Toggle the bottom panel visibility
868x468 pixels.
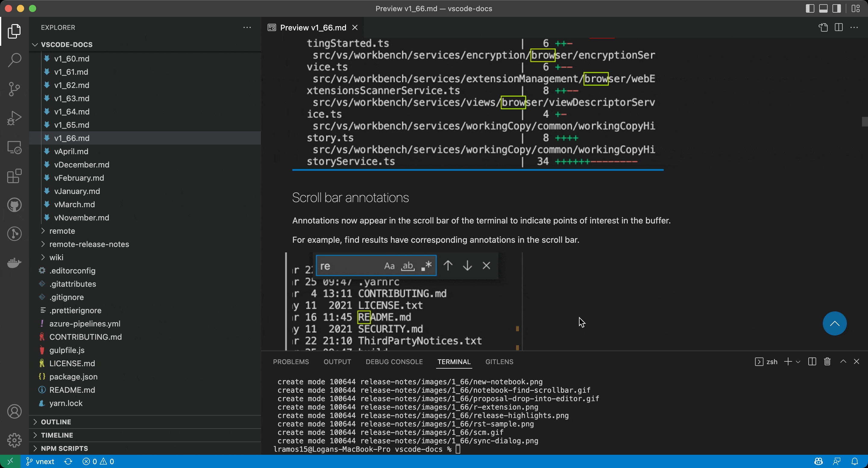(x=823, y=8)
